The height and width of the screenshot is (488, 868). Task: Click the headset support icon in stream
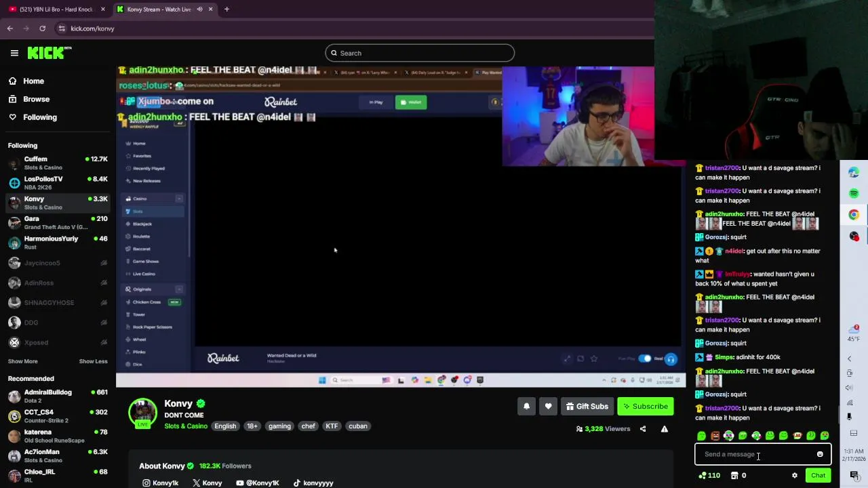point(671,359)
